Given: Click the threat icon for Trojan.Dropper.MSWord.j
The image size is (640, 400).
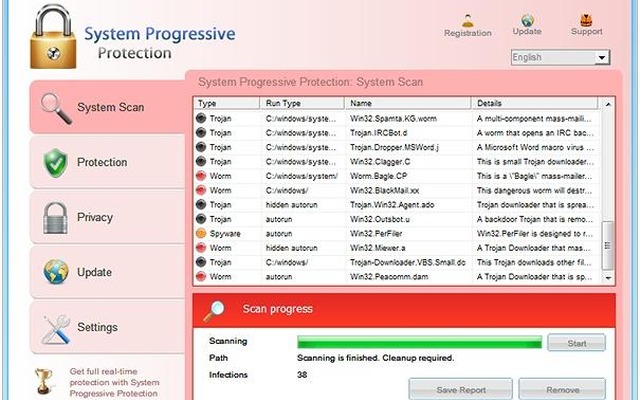Looking at the screenshot, I should (x=201, y=147).
